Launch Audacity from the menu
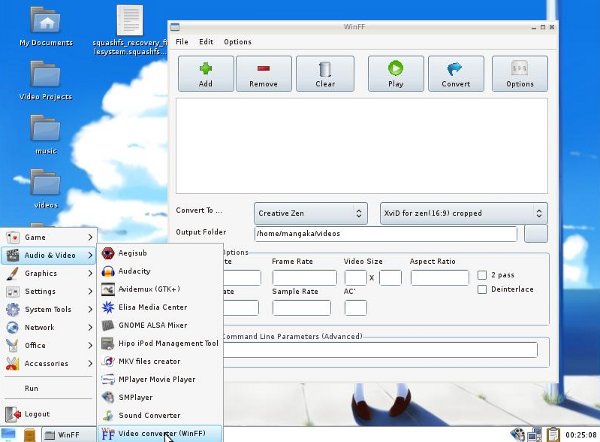Viewport: 600px width, 442px height. pos(160,271)
